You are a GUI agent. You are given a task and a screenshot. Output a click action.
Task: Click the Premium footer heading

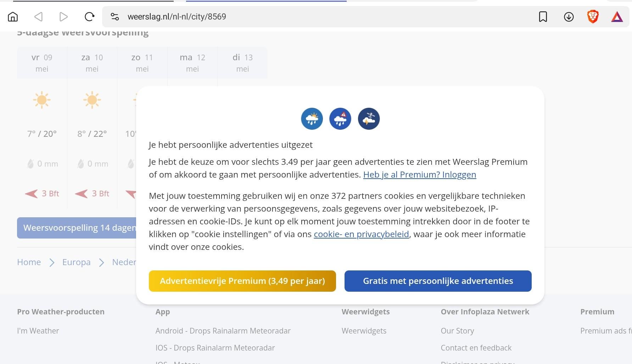pyautogui.click(x=597, y=312)
